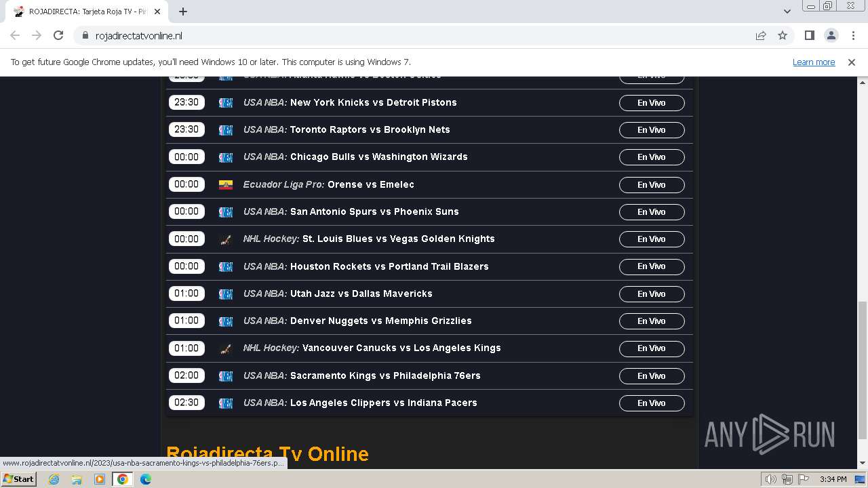The height and width of the screenshot is (488, 868).
Task: Click NBA icon in Spurs vs Suns row
Action: 226,212
